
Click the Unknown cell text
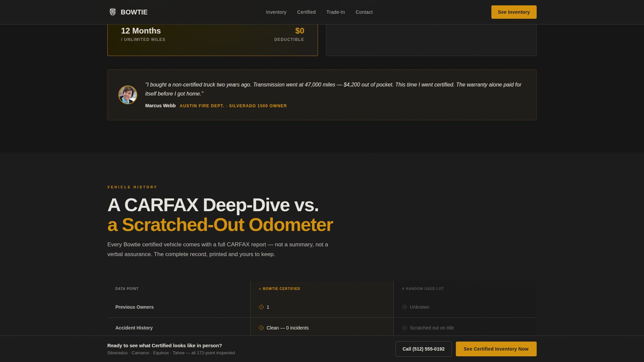click(x=419, y=307)
